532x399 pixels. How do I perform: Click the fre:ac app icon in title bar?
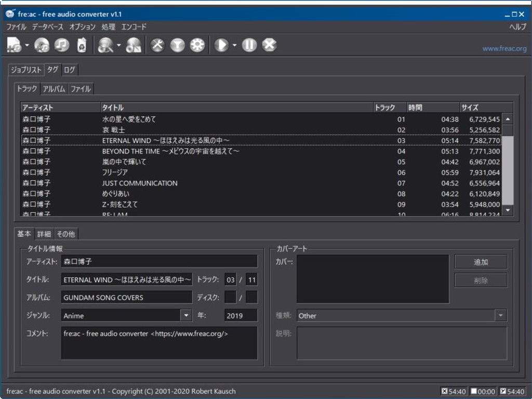[x=10, y=14]
